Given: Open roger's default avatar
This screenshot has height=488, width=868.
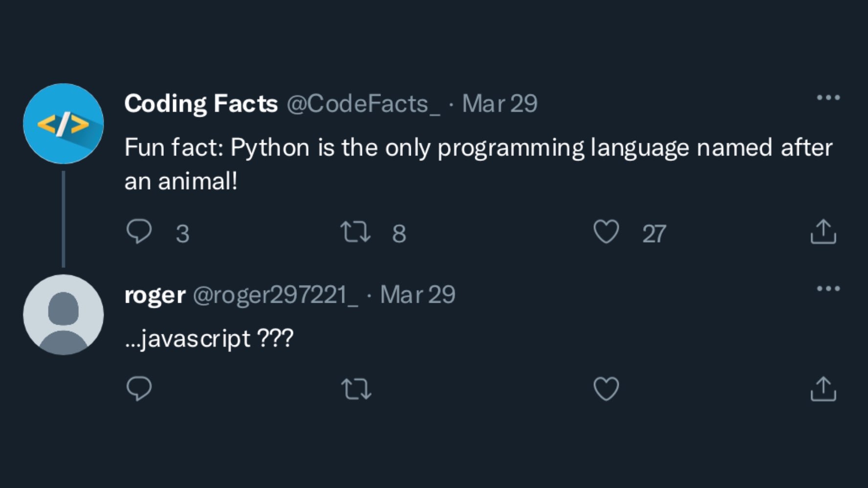Looking at the screenshot, I should pyautogui.click(x=64, y=315).
